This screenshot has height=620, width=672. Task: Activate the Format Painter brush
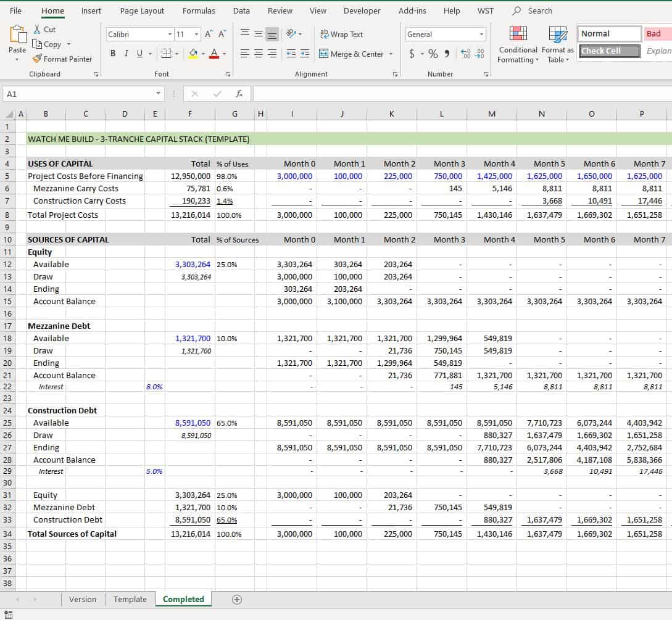click(x=62, y=59)
